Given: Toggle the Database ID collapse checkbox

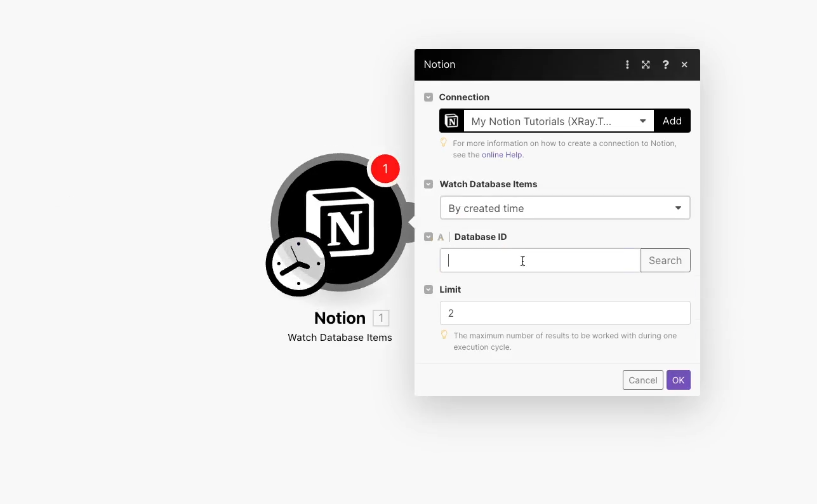Looking at the screenshot, I should tap(428, 237).
